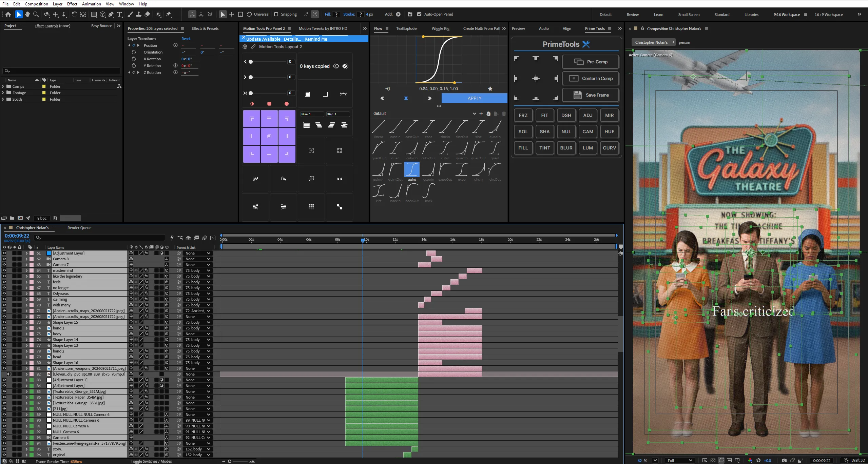Hide the Camera 6 layer
The width and height of the screenshot is (868, 464).
click(x=4, y=438)
